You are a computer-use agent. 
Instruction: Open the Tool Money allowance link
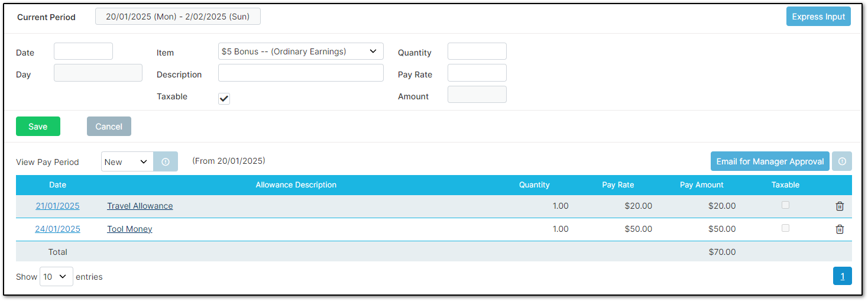(129, 229)
